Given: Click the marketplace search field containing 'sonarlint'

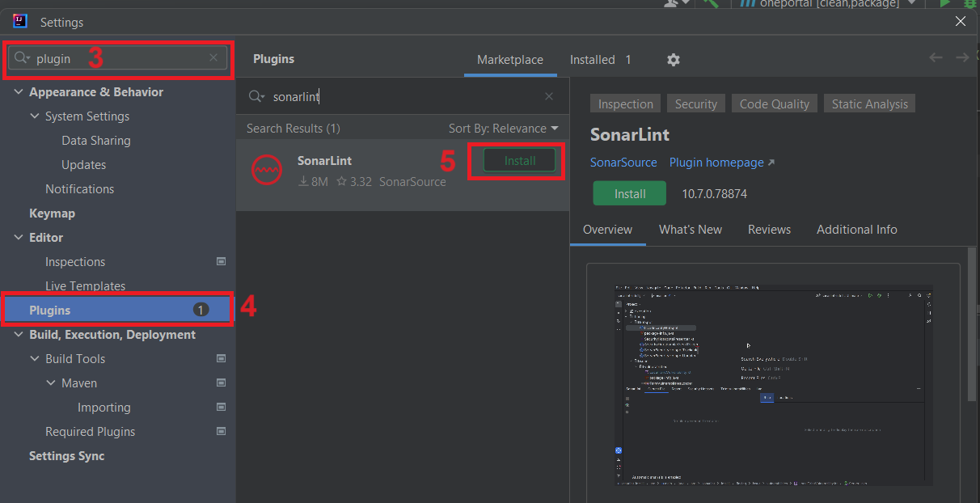Looking at the screenshot, I should (403, 96).
